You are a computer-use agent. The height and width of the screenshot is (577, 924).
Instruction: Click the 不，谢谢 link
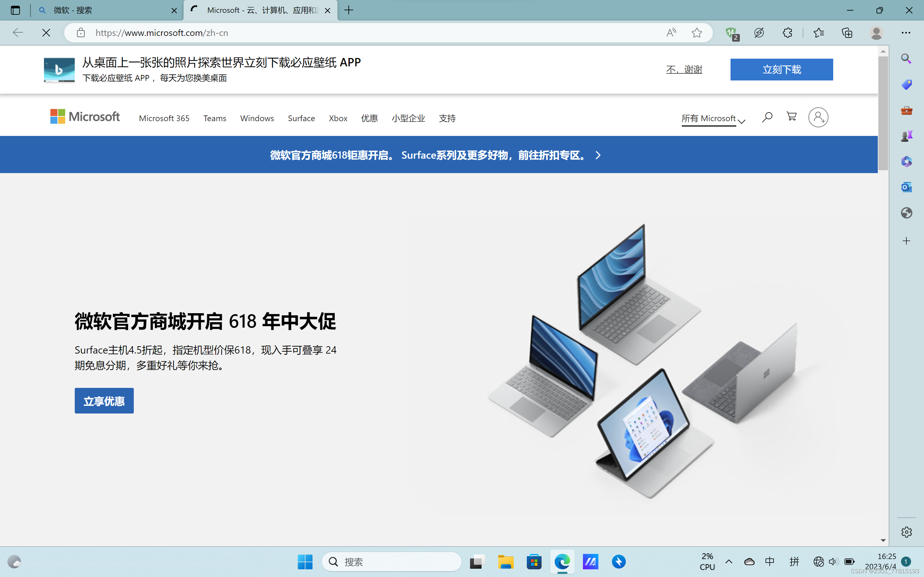(x=684, y=70)
